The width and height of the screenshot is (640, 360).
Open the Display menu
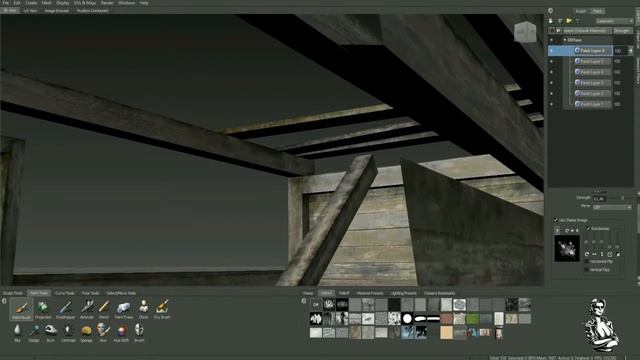[62, 3]
